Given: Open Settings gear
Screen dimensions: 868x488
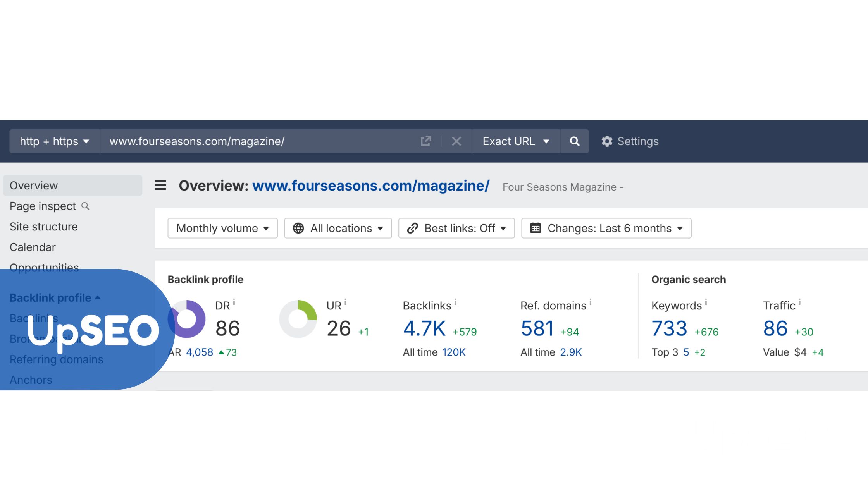Looking at the screenshot, I should (630, 141).
